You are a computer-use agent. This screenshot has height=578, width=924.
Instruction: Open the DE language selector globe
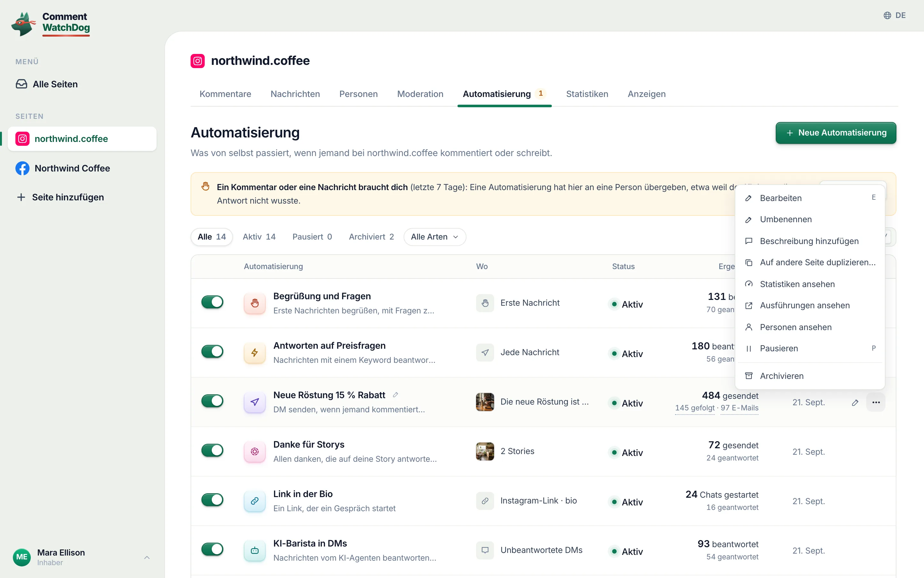(894, 15)
